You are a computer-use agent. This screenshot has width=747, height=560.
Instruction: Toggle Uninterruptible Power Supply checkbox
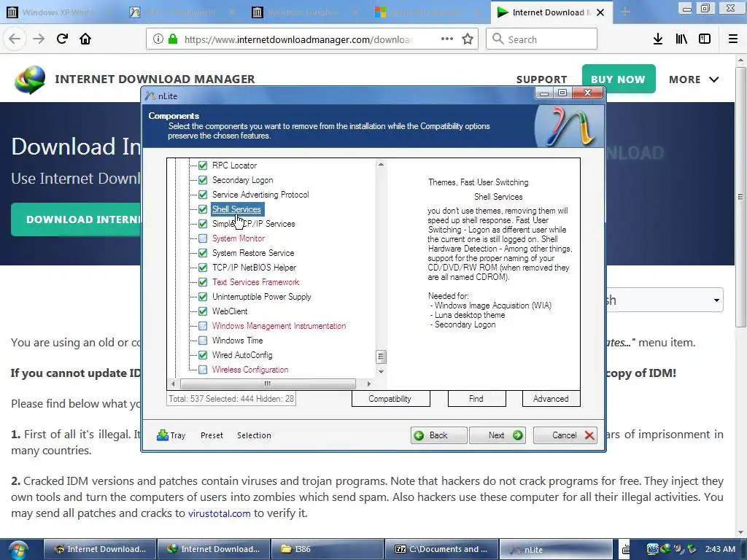(203, 297)
